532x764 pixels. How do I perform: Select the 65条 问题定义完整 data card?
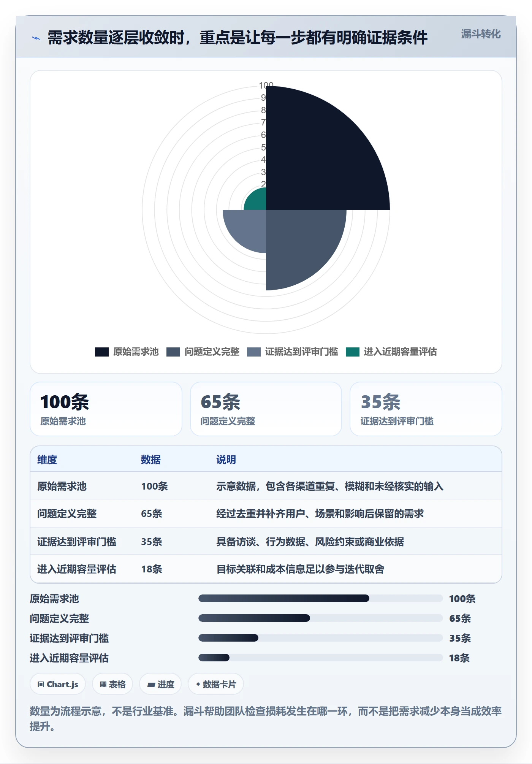(x=266, y=409)
